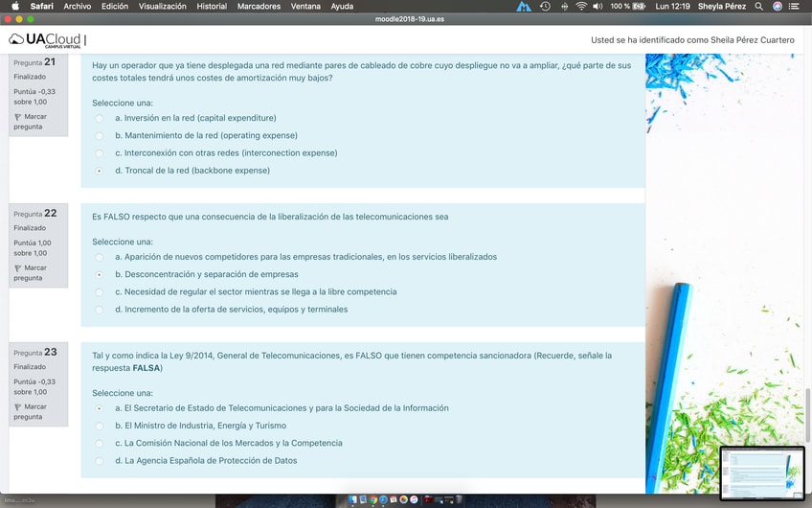The height and width of the screenshot is (508, 812).
Task: Select option b. El Ministro de Industria
Action: [100, 427]
